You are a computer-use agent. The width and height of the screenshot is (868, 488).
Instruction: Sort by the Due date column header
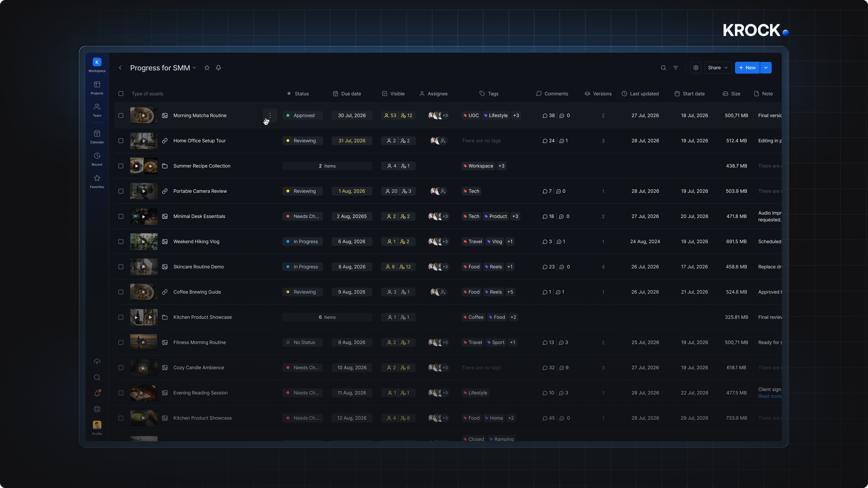pos(347,94)
